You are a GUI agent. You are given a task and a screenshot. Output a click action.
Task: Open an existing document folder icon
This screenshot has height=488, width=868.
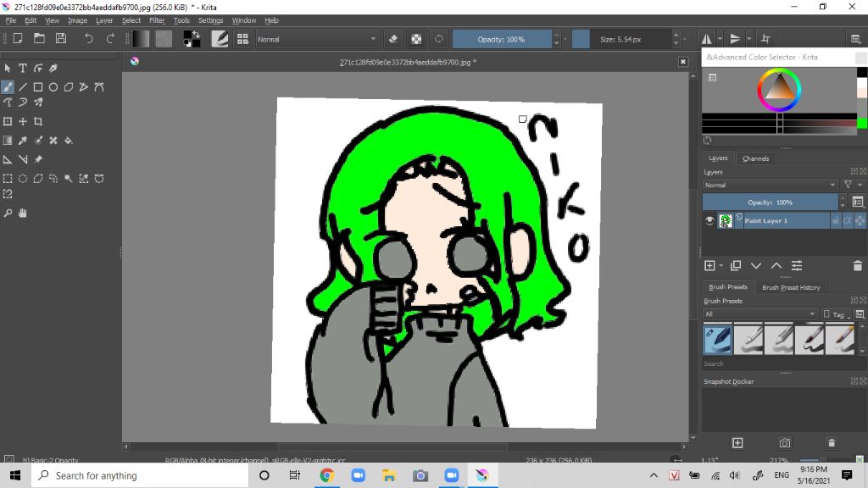pyautogui.click(x=39, y=39)
